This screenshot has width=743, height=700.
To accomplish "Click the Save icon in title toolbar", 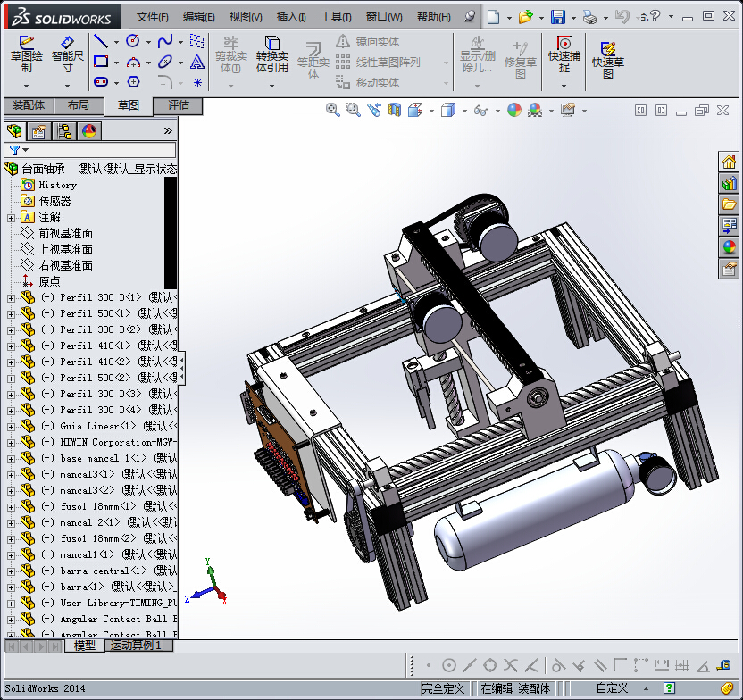I will pyautogui.click(x=558, y=17).
